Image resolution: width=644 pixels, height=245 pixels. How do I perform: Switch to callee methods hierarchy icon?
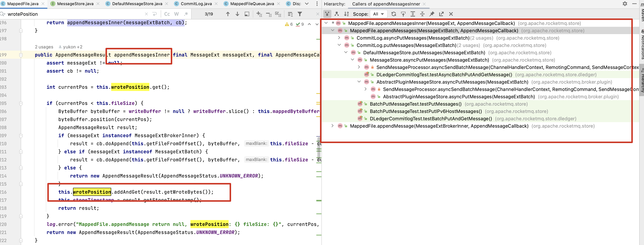click(x=336, y=14)
